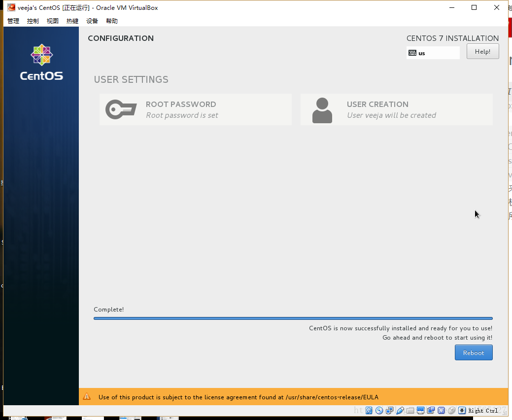Click 'Go ahead and reboot' message
The height and width of the screenshot is (420, 512).
(437, 337)
